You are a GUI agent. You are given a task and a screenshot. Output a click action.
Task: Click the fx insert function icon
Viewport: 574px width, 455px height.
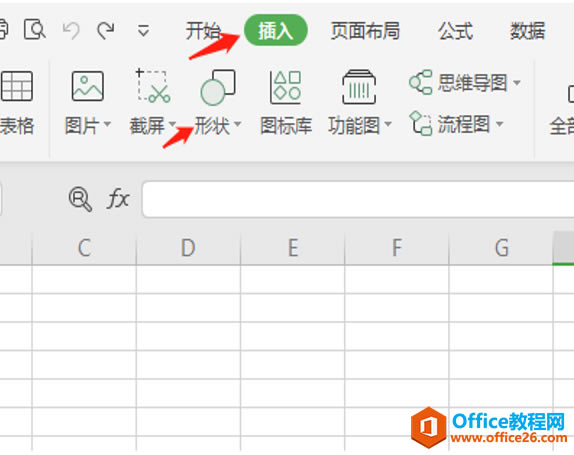pos(118,198)
